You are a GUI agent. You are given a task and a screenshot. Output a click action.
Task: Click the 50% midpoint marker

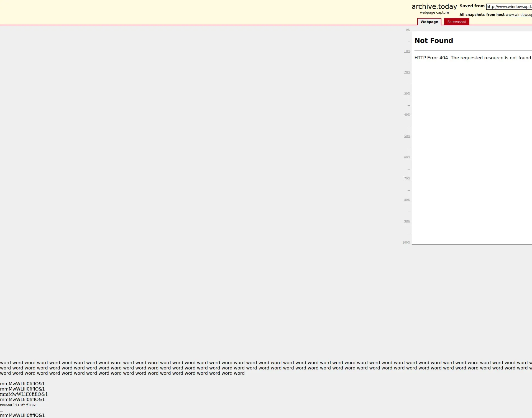[407, 136]
